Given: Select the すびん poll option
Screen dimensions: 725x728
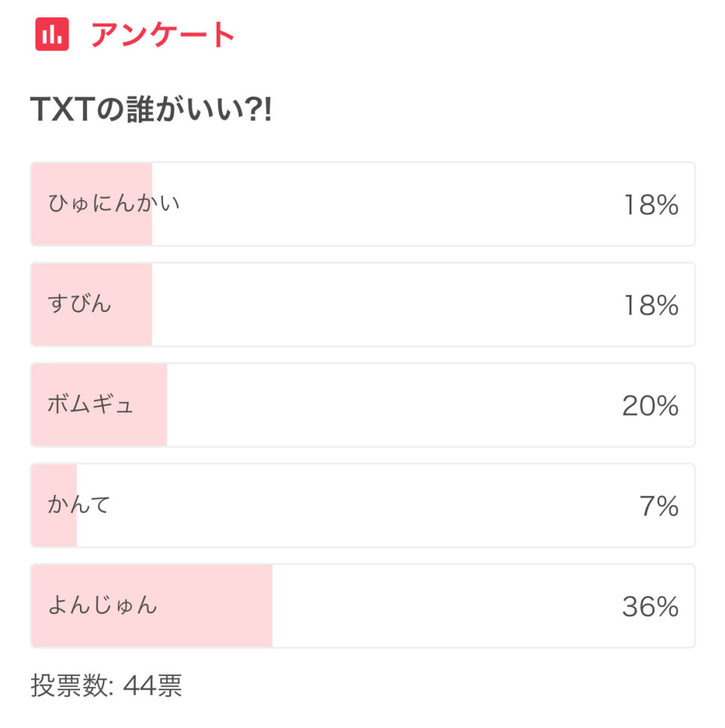Looking at the screenshot, I should (362, 304).
